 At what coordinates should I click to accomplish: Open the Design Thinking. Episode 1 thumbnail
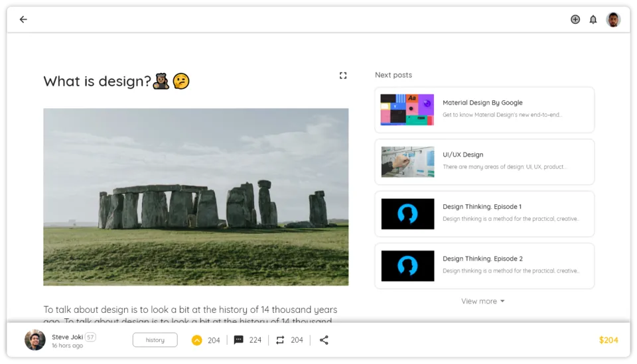point(407,214)
